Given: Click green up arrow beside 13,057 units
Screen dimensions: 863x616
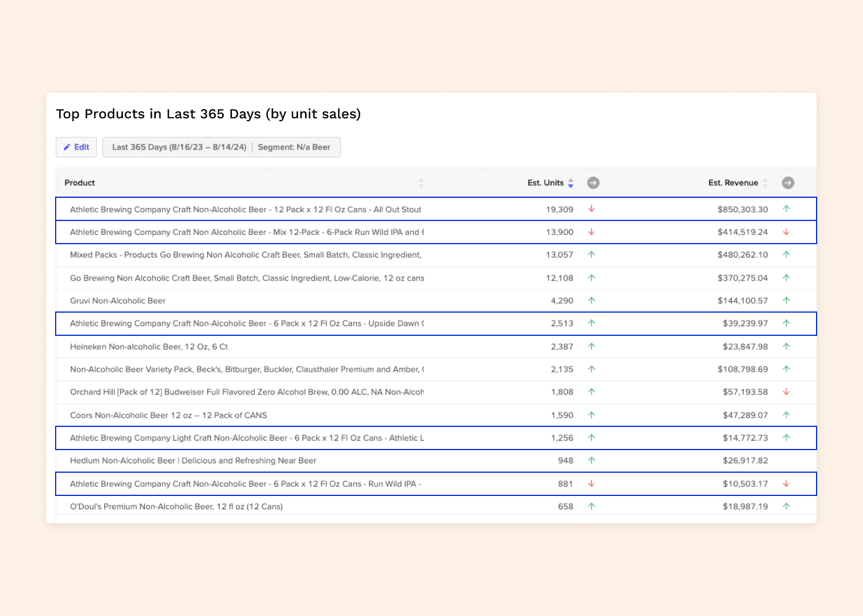Looking at the screenshot, I should [x=592, y=254].
